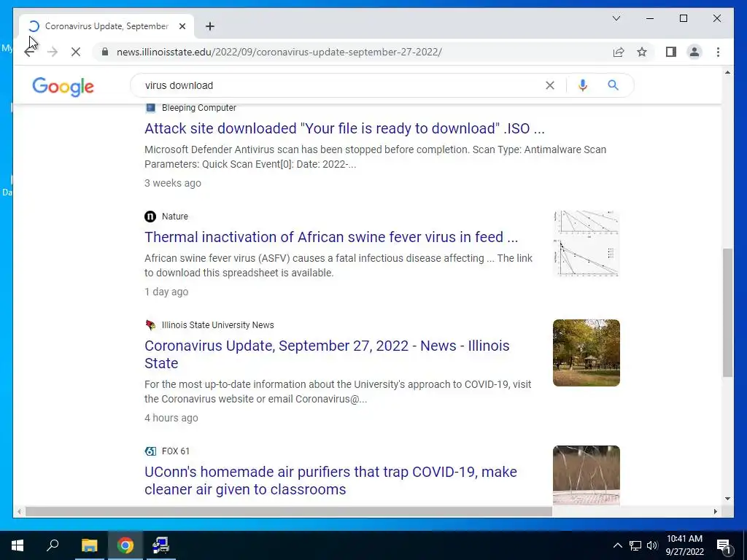Image resolution: width=747 pixels, height=560 pixels.
Task: Click the forward navigation arrow
Action: pos(53,52)
